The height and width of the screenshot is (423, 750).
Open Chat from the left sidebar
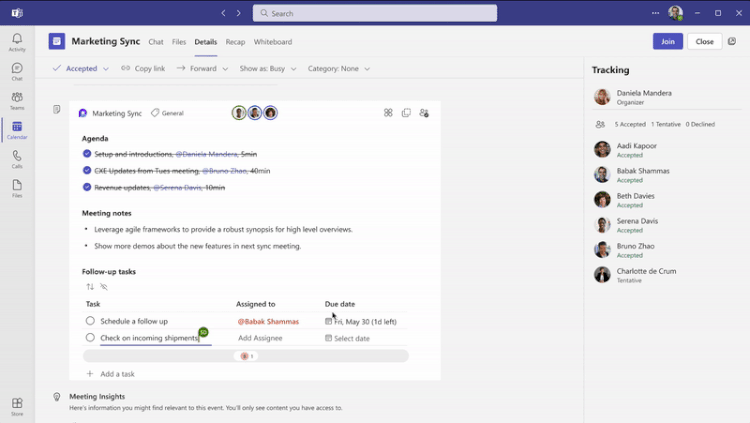pos(17,72)
